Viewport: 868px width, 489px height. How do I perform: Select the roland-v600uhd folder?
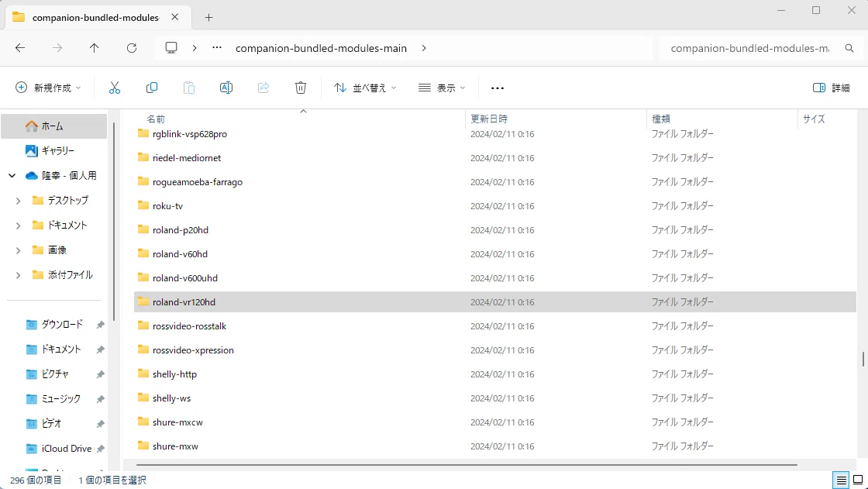(x=185, y=278)
